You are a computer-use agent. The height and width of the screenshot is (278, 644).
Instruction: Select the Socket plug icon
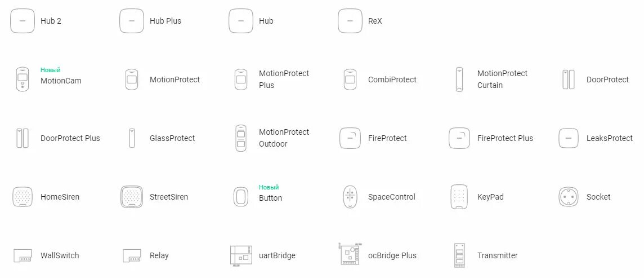click(x=569, y=197)
